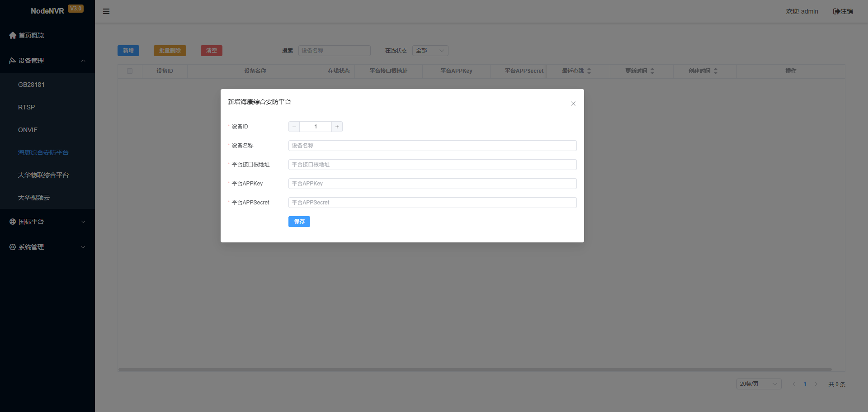Open the 20条/页 page size dropdown
The height and width of the screenshot is (412, 868).
point(759,384)
